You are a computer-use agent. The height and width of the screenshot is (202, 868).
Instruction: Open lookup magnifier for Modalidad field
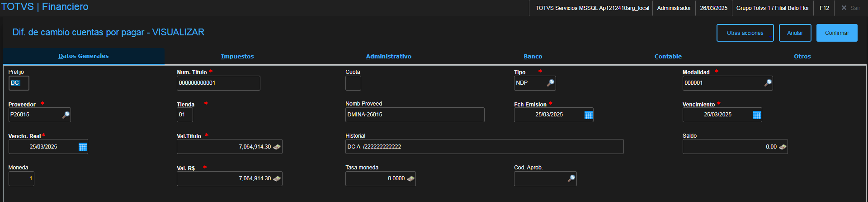pos(768,83)
